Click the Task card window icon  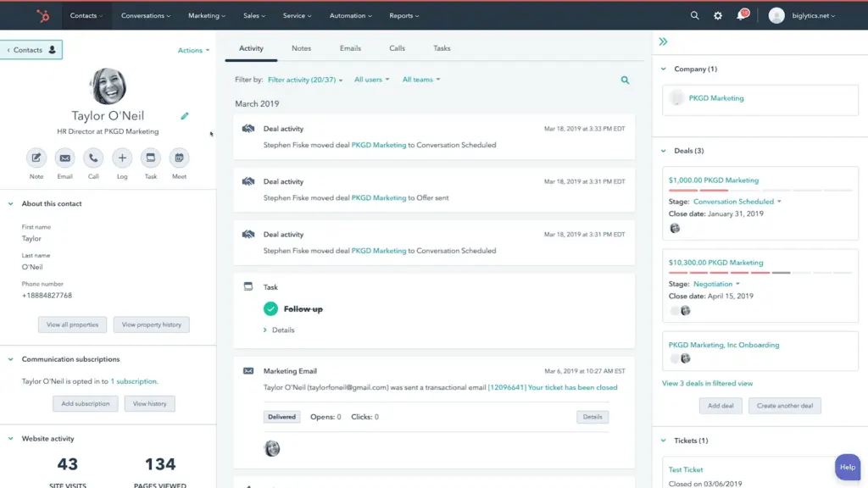tap(248, 286)
